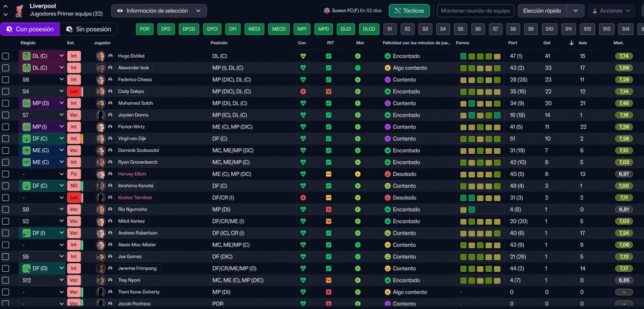This screenshot has width=644, height=309.
Task: Click yellow sharpness icon for Harvey Elliott
Action: [329, 174]
